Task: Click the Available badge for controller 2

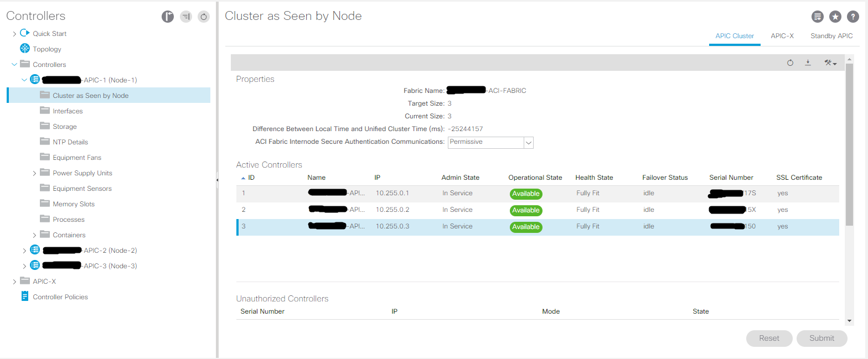Action: point(526,211)
